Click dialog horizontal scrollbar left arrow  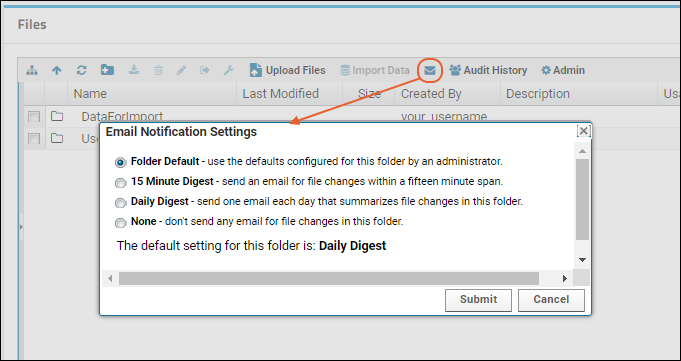pos(110,278)
